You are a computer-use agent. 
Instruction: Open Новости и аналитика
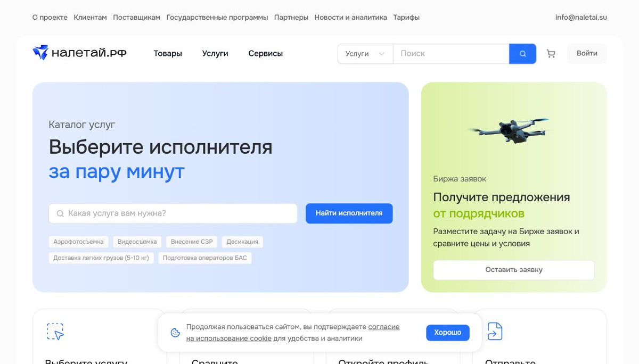[x=350, y=17]
